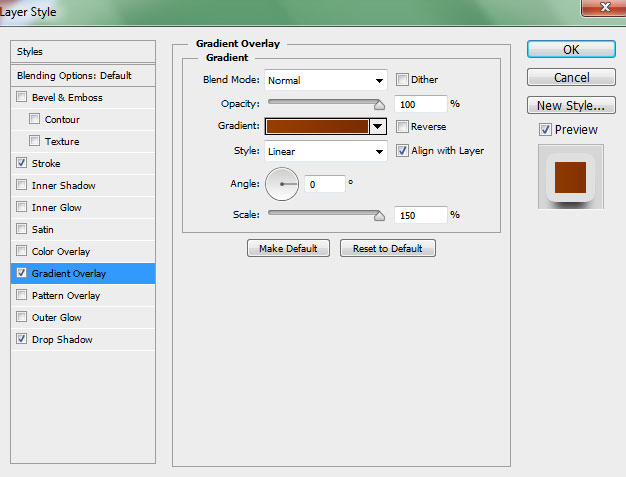Enable the Color Overlay checkbox
Viewport: 626px width, 477px height.
(x=22, y=251)
